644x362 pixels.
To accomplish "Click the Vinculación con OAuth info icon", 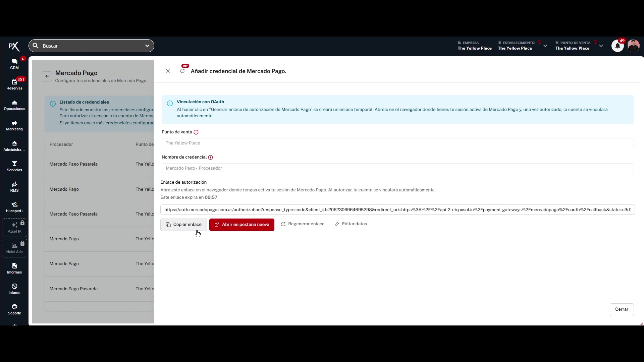I will click(x=170, y=104).
